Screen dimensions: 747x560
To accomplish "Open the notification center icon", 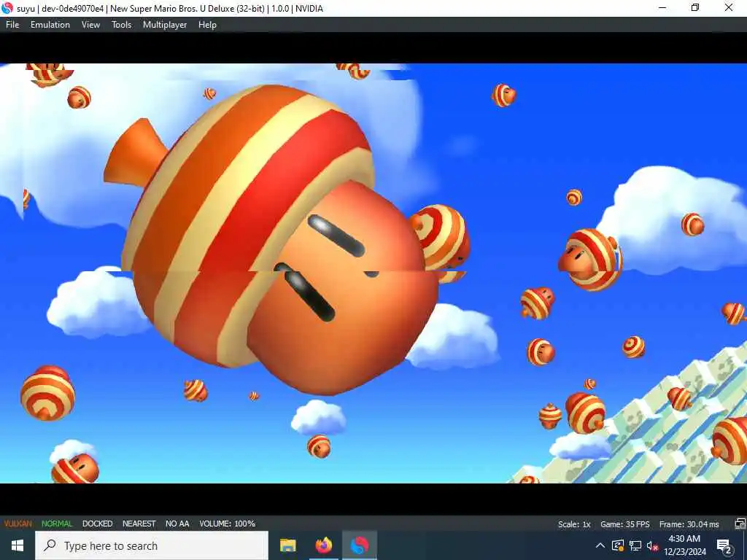I will 724,545.
